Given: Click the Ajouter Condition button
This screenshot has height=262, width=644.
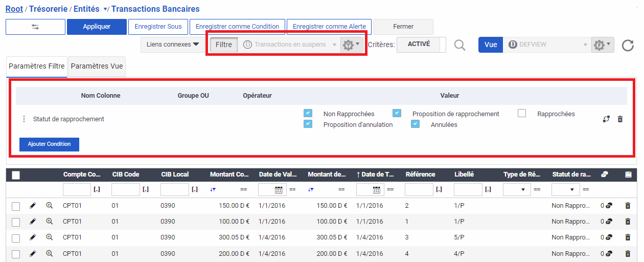Looking at the screenshot, I should (x=49, y=144).
